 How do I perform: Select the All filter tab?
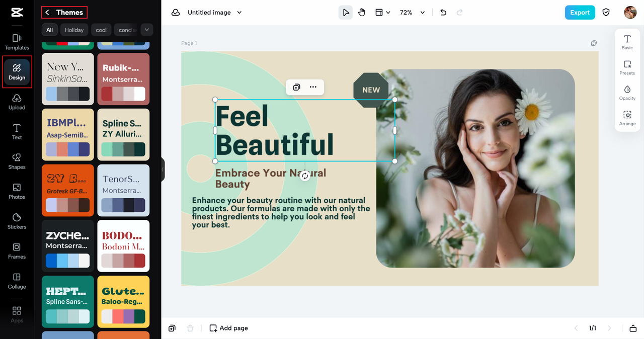(x=49, y=30)
